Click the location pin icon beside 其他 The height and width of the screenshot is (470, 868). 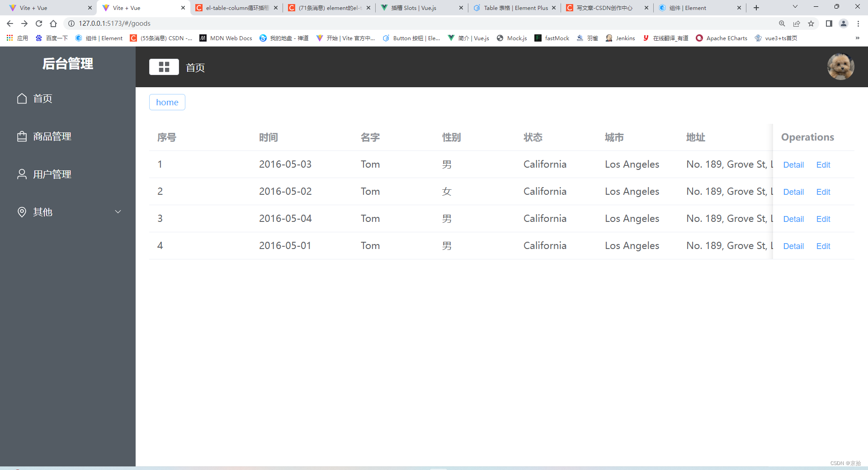pyautogui.click(x=22, y=212)
